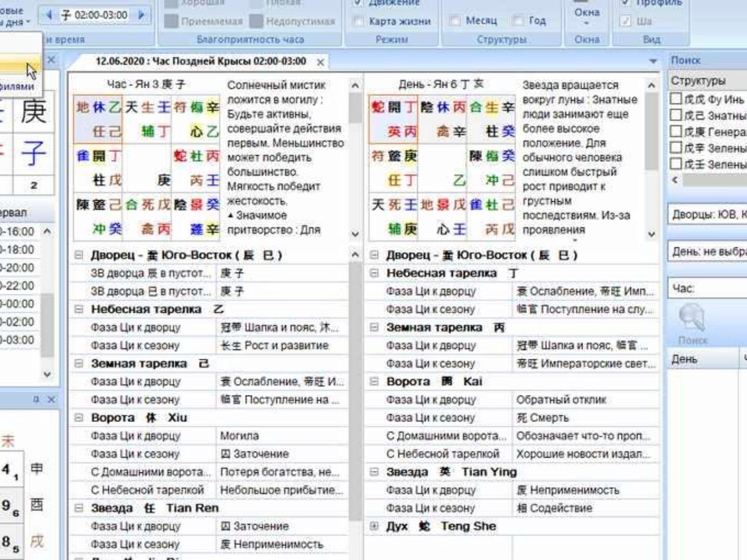Viewport: 747px width, 560px height.
Task: Collapse the Ворота Xiu section in hour panel
Action: tap(79, 418)
